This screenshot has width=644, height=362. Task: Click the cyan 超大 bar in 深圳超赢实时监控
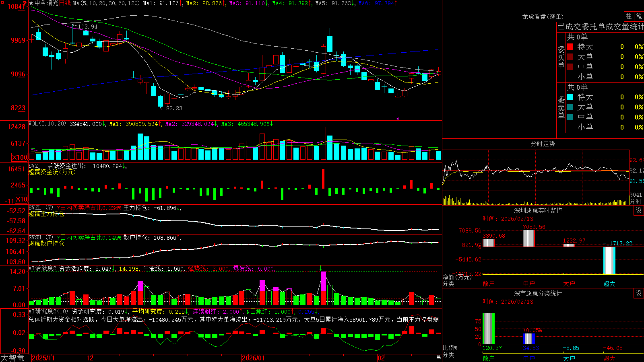click(x=609, y=260)
